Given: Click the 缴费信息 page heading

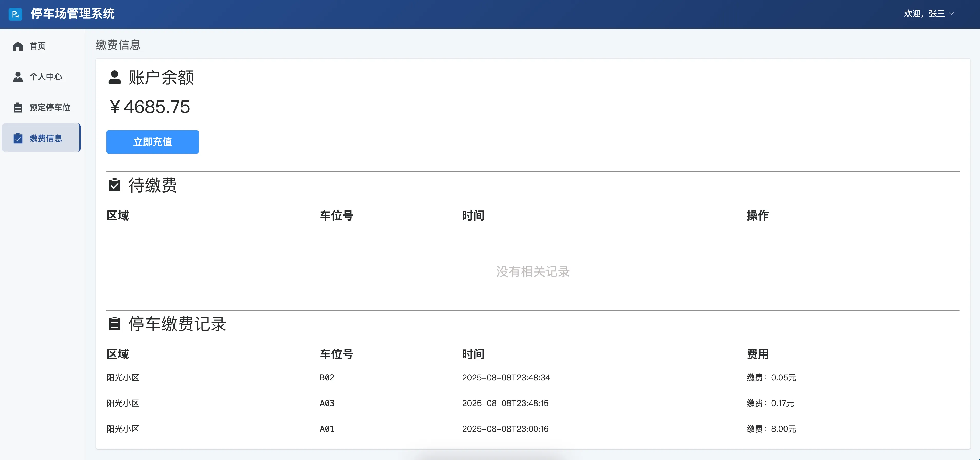Looking at the screenshot, I should [118, 45].
